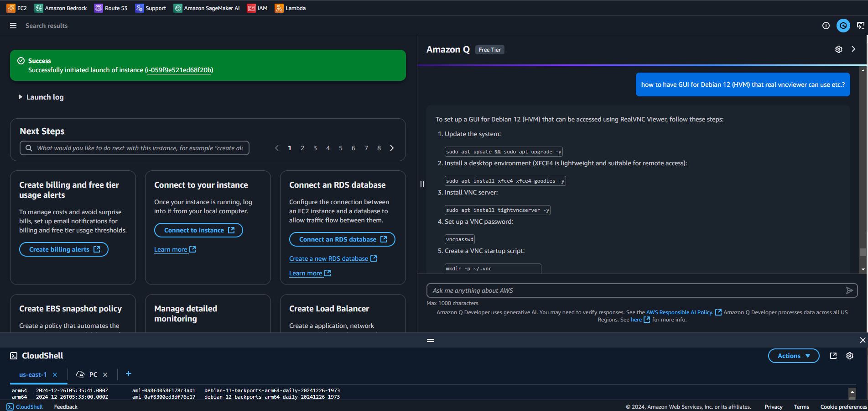Viewport: 868px width, 411px height.
Task: Click the Feedback link in the footer
Action: coord(66,407)
